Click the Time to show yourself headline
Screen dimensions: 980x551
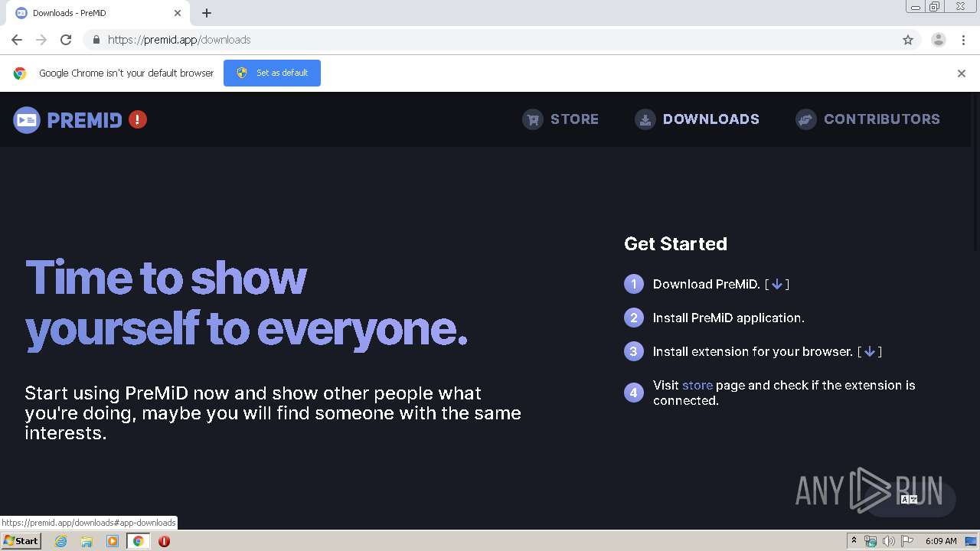[247, 302]
